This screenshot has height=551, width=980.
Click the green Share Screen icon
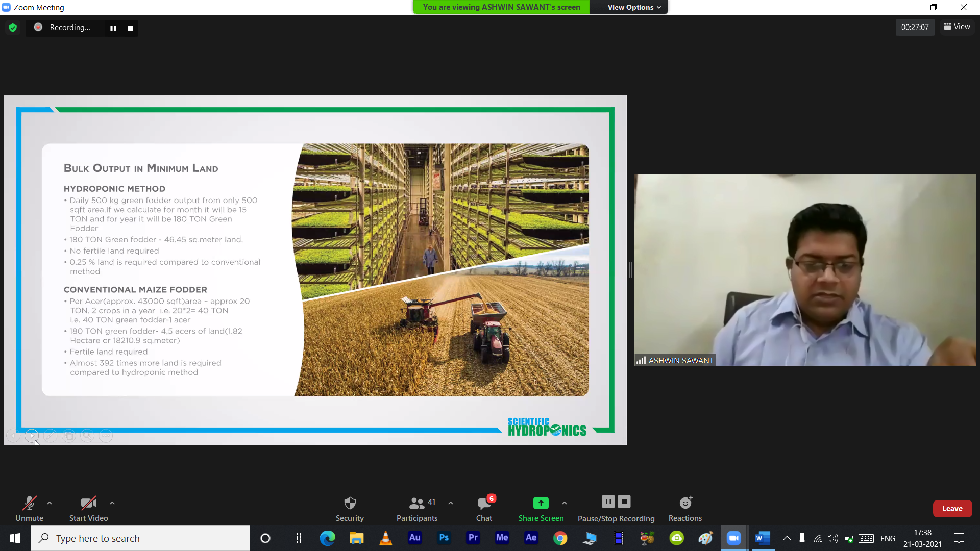541,503
